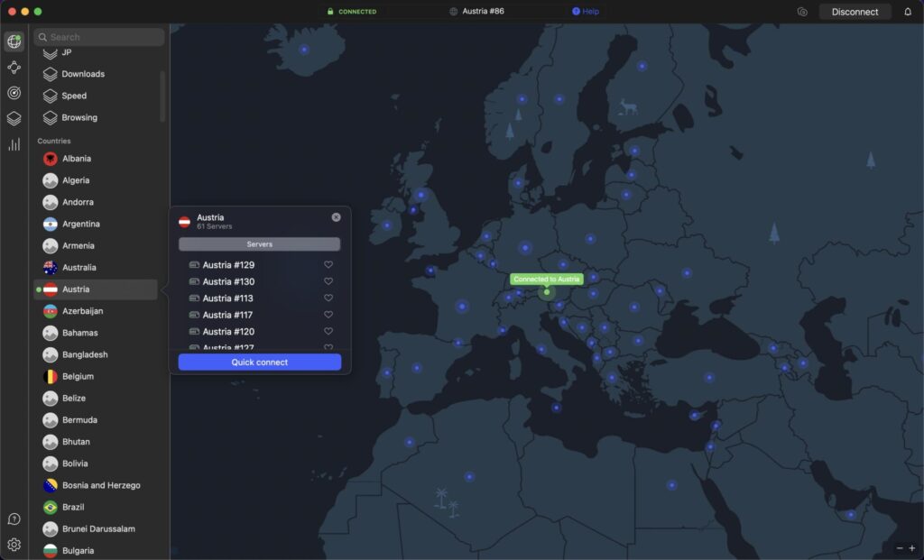Click the question mark help icon in the sidebar
Image resolution: width=924 pixels, height=560 pixels.
14,519
